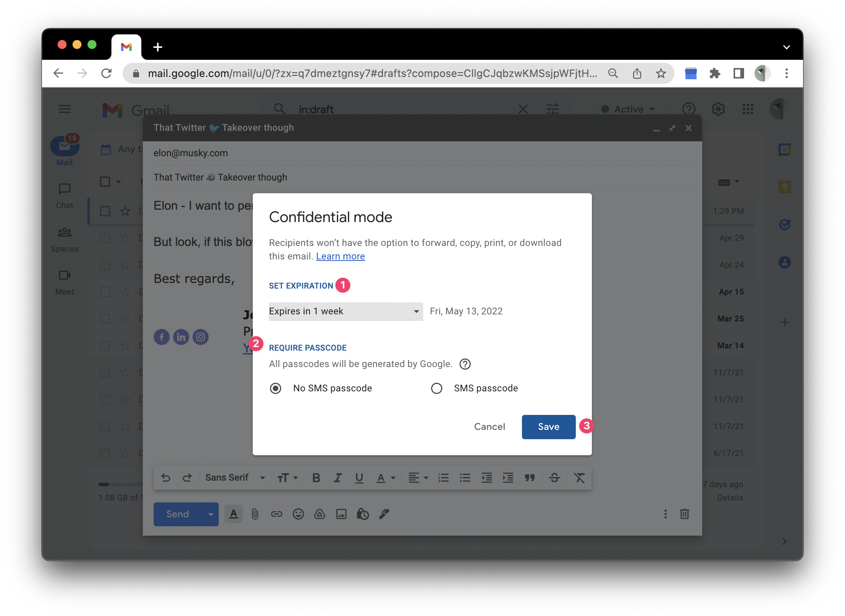Open Meet in the sidebar

(65, 282)
